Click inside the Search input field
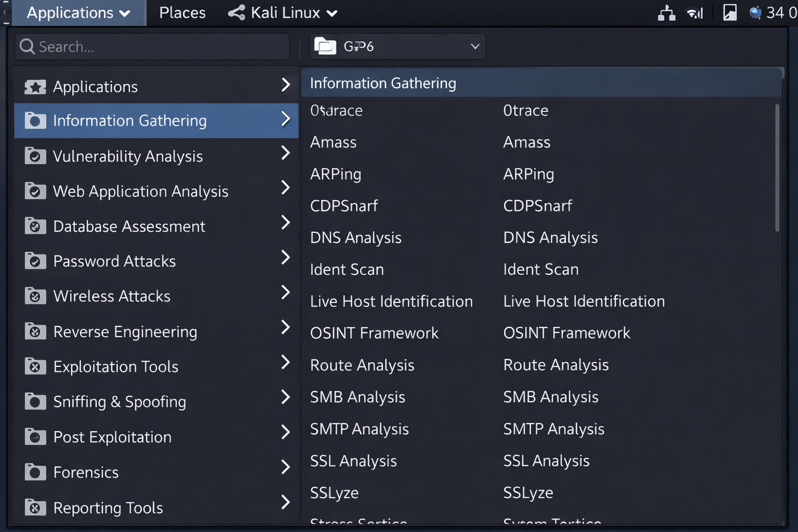The height and width of the screenshot is (532, 798). pyautogui.click(x=151, y=46)
